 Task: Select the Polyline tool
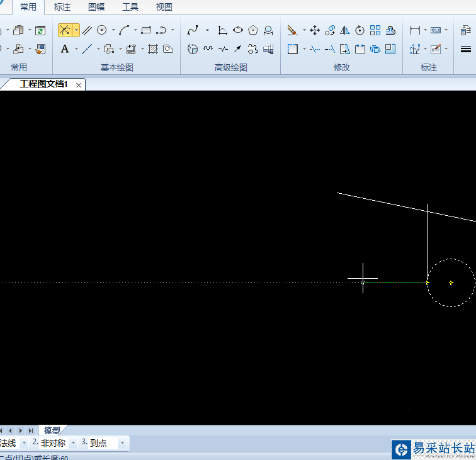point(161,30)
